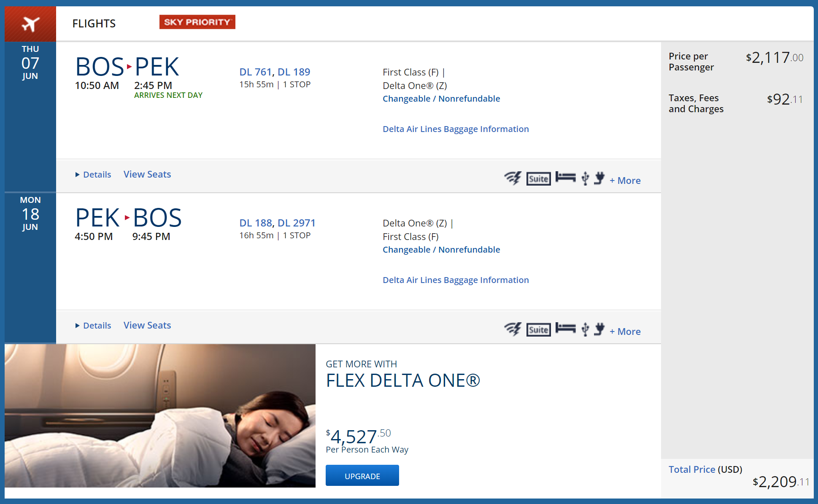Click the Wi-Fi amenity icon for PEK-BOS flight

513,329
